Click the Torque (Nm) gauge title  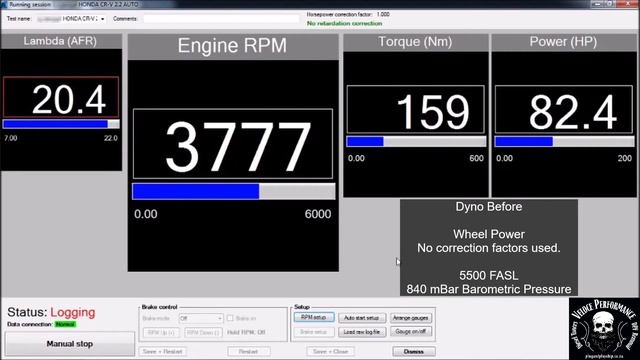[x=415, y=42]
